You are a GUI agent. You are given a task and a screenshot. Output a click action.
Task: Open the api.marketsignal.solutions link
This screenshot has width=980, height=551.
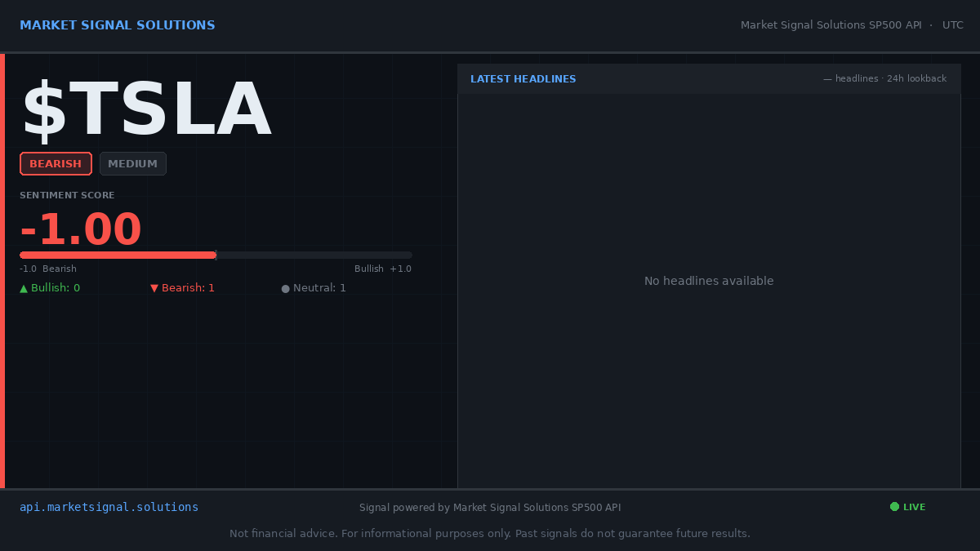coord(109,507)
